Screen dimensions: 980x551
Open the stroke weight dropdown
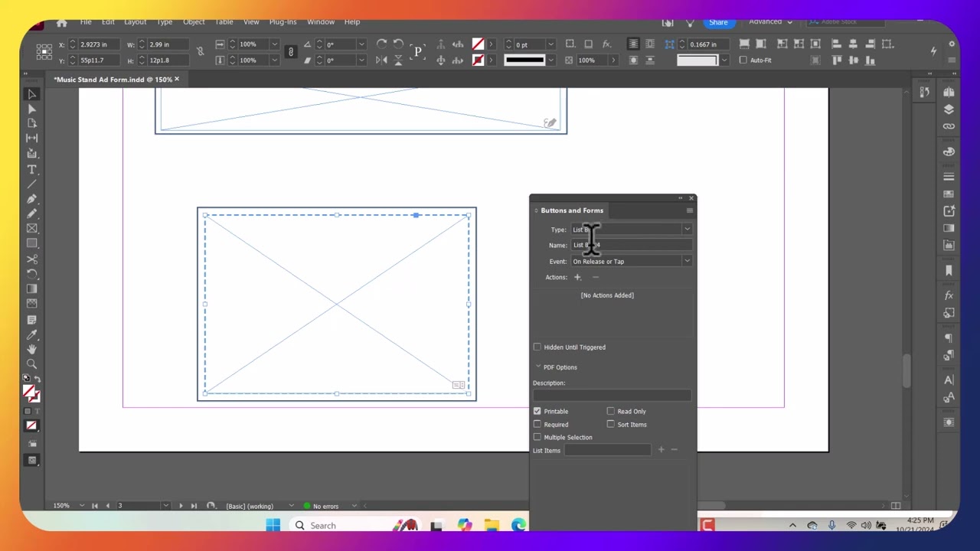550,44
